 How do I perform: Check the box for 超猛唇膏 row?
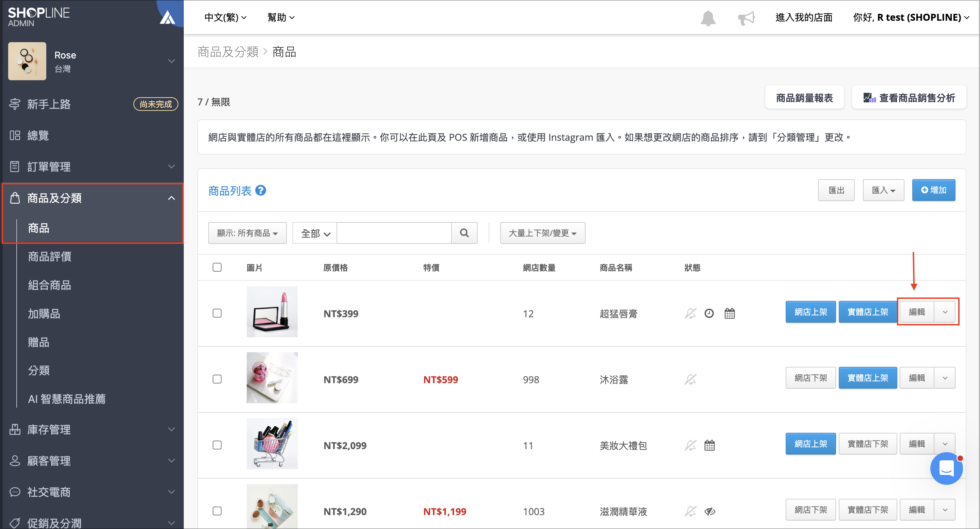pyautogui.click(x=217, y=313)
